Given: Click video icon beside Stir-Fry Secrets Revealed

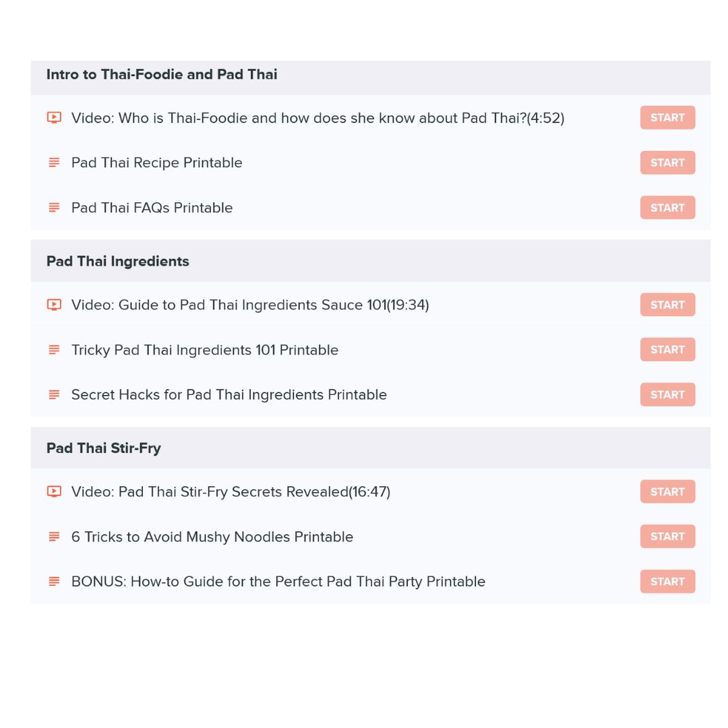Looking at the screenshot, I should 54,491.
